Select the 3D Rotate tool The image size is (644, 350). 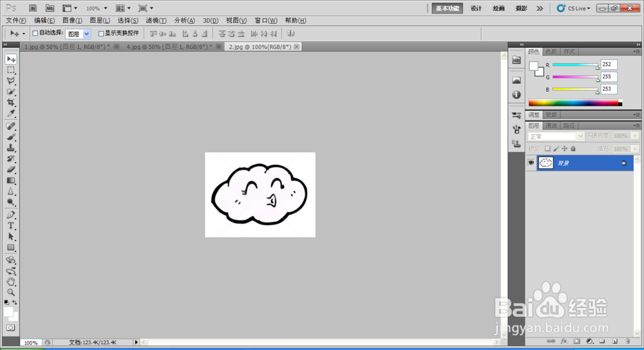coord(11,260)
